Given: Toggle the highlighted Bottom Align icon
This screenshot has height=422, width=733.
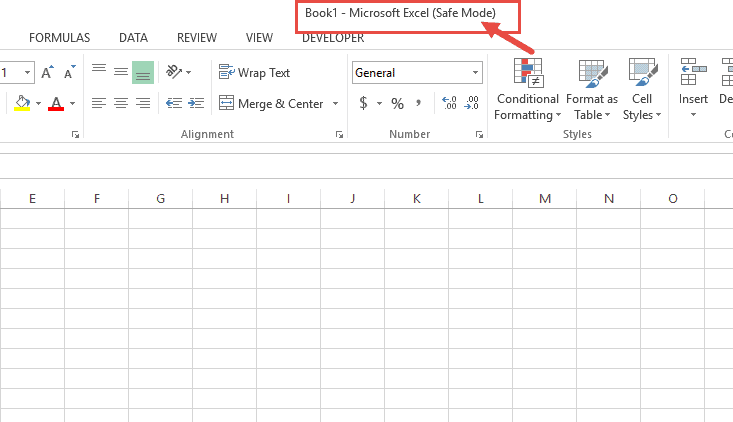Looking at the screenshot, I should click(143, 72).
